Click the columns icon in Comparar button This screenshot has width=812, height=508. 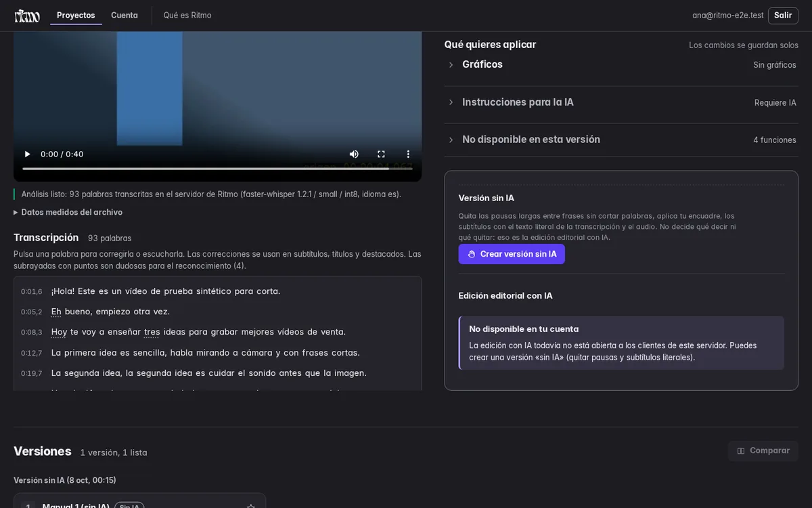(741, 451)
